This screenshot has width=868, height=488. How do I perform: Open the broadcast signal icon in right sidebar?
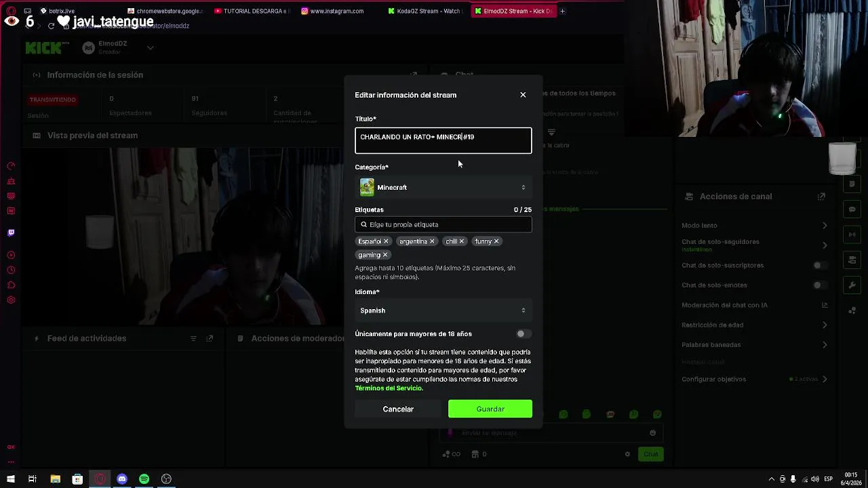[852, 235]
